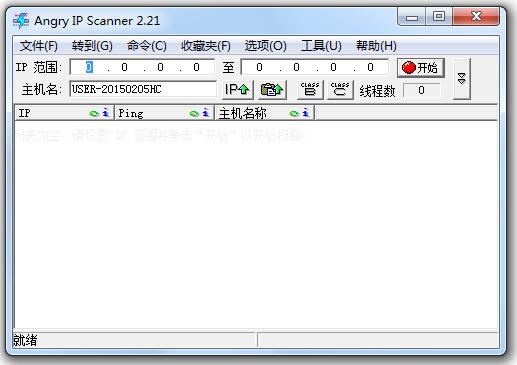Open the 命令(C) menu
This screenshot has height=365, width=517.
pos(147,46)
